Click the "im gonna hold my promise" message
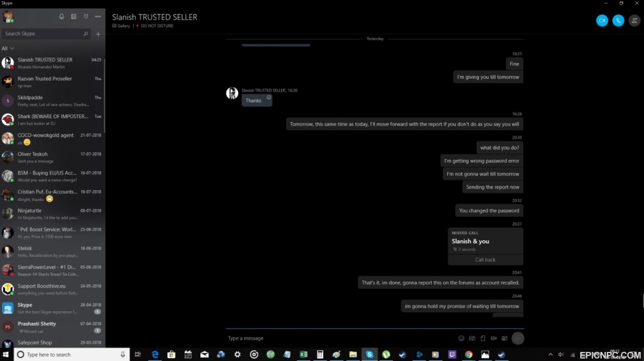 (462, 306)
